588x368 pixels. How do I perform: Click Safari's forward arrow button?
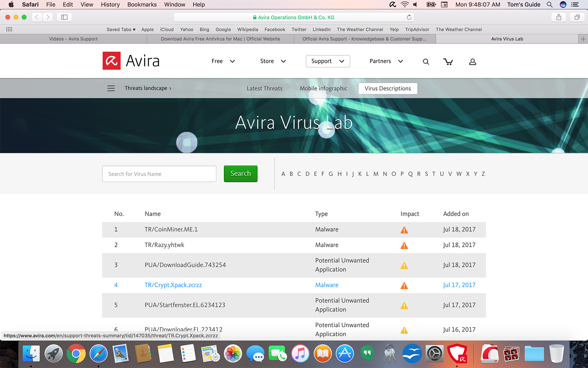point(48,17)
